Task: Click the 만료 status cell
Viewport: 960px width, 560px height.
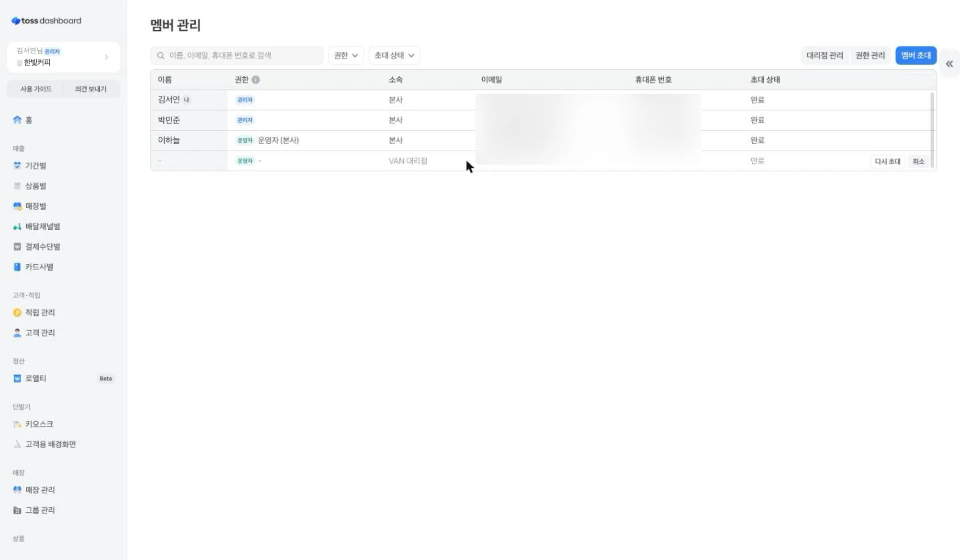Action: coord(757,161)
